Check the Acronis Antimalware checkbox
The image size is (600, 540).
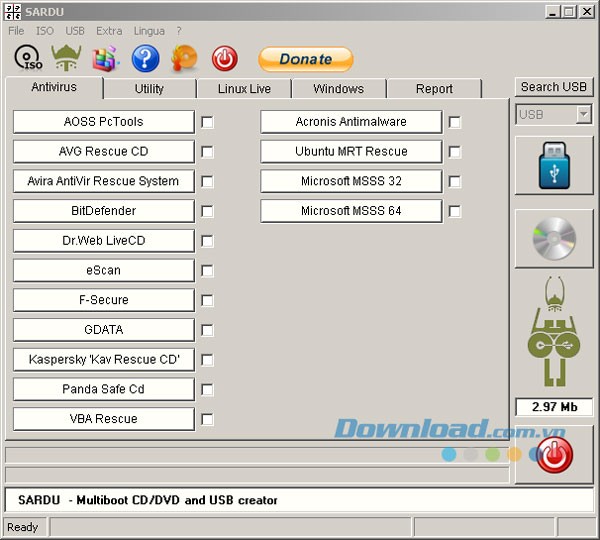455,122
